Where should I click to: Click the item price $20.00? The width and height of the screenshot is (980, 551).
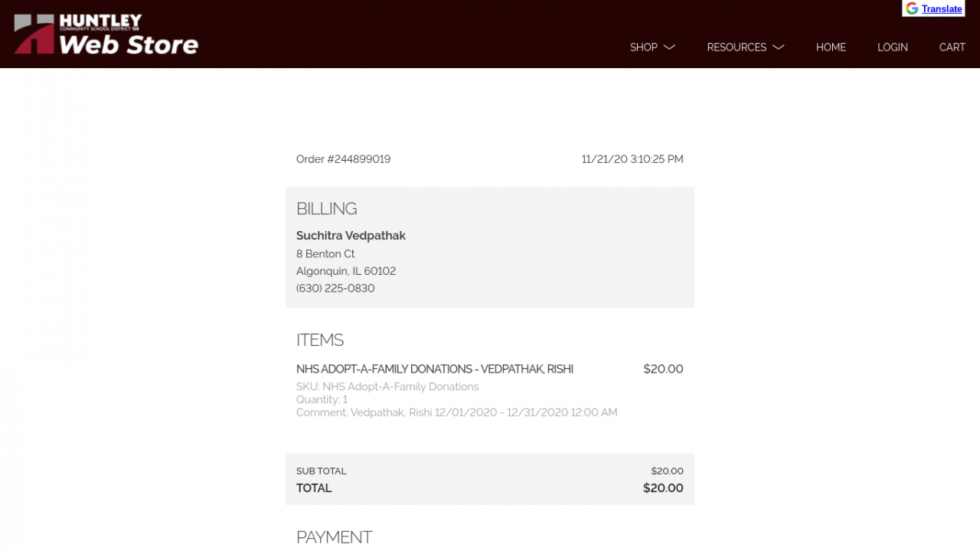[x=663, y=369]
